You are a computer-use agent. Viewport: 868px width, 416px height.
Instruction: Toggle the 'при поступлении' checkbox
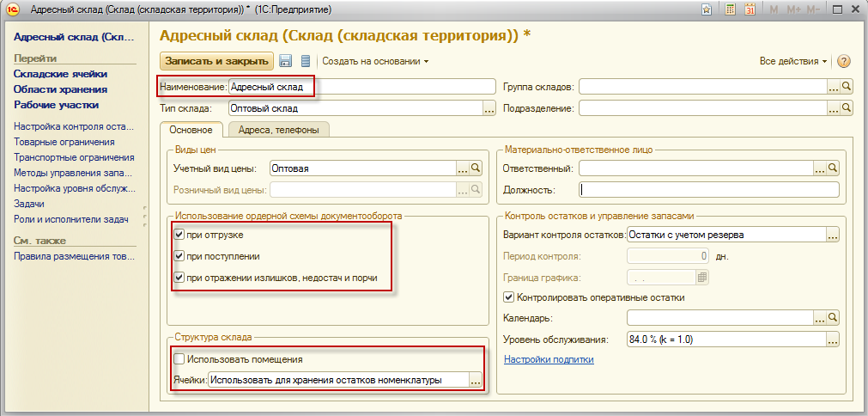[179, 255]
